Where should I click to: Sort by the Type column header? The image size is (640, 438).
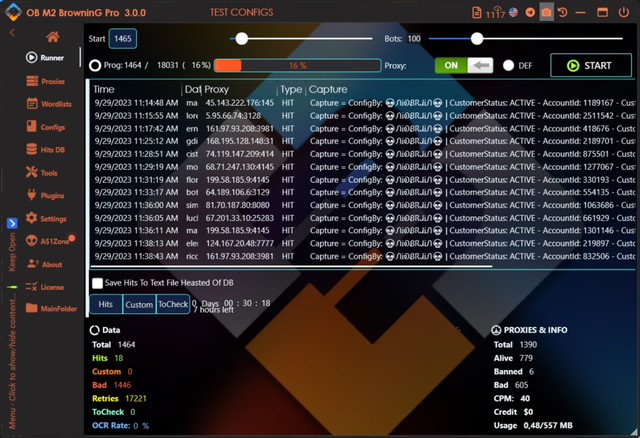[291, 89]
